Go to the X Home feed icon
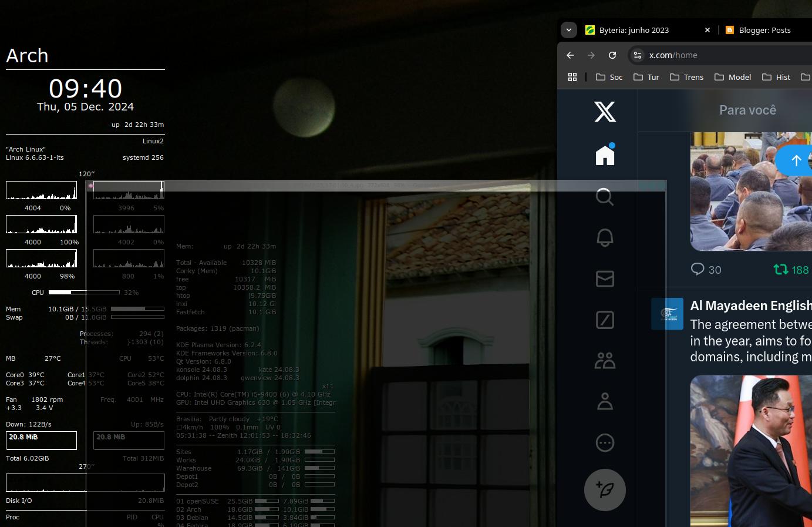The width and height of the screenshot is (812, 527). 605,155
